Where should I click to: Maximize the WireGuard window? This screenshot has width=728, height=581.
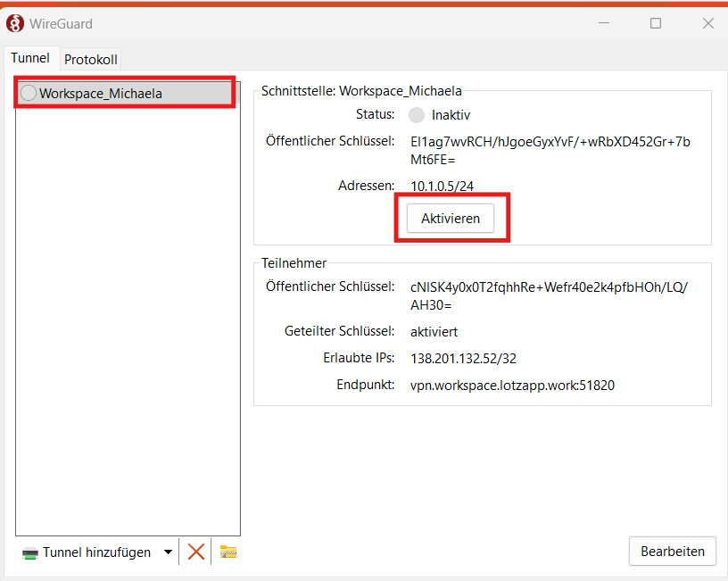656,23
